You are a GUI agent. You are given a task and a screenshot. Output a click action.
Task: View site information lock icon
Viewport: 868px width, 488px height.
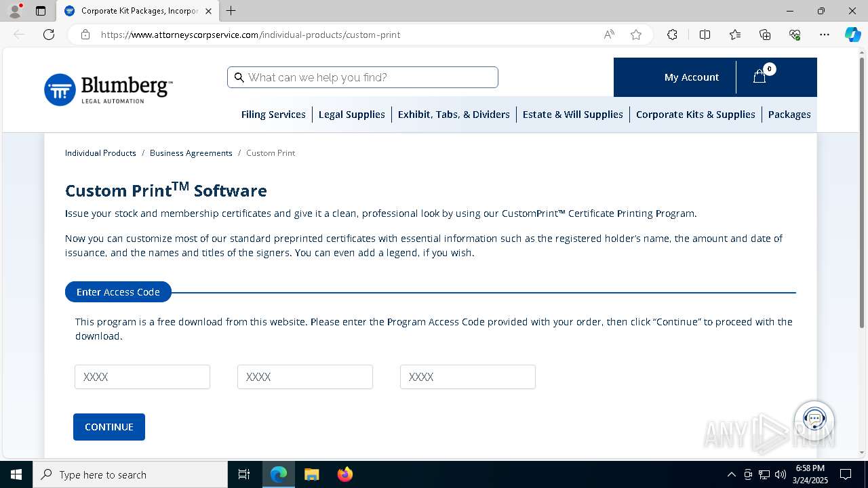click(x=85, y=35)
